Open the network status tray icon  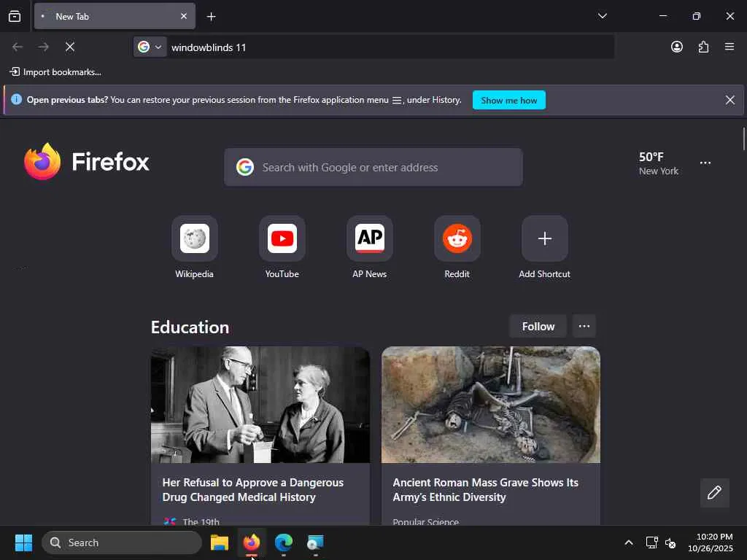(x=651, y=542)
